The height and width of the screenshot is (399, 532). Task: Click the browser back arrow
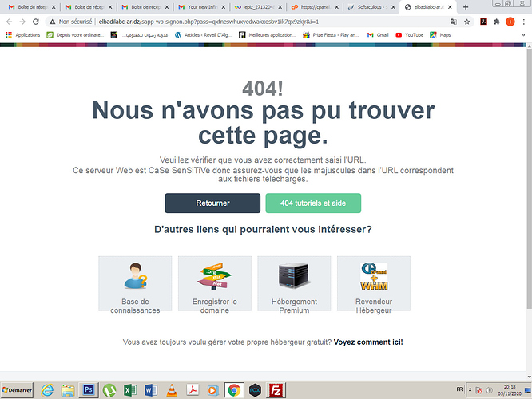(x=9, y=22)
